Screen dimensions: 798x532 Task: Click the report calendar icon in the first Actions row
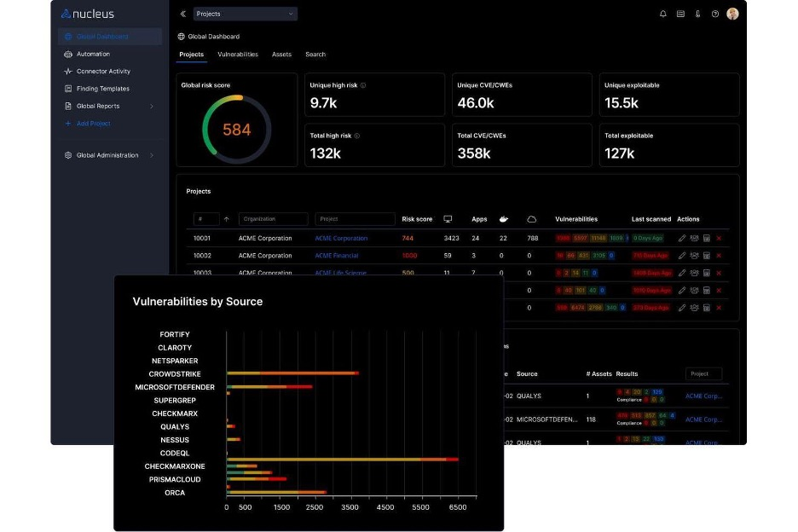pos(707,238)
